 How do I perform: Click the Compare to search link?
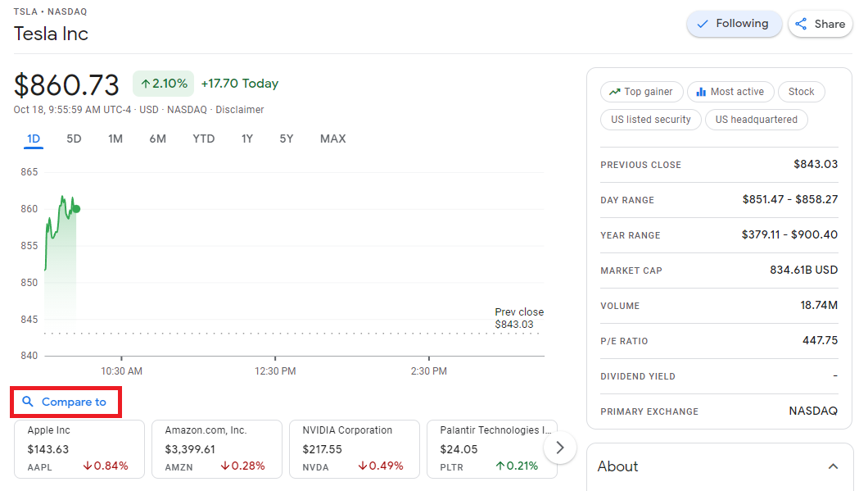tap(66, 402)
